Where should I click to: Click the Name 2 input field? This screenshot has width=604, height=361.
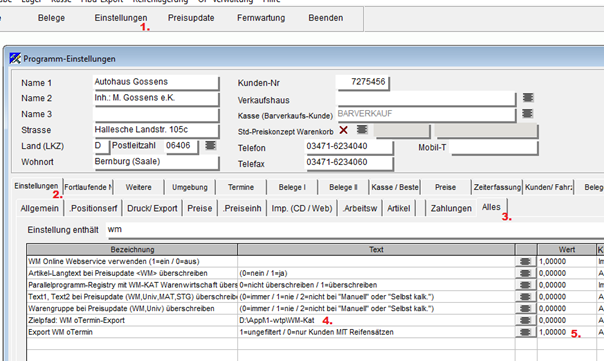click(x=156, y=98)
